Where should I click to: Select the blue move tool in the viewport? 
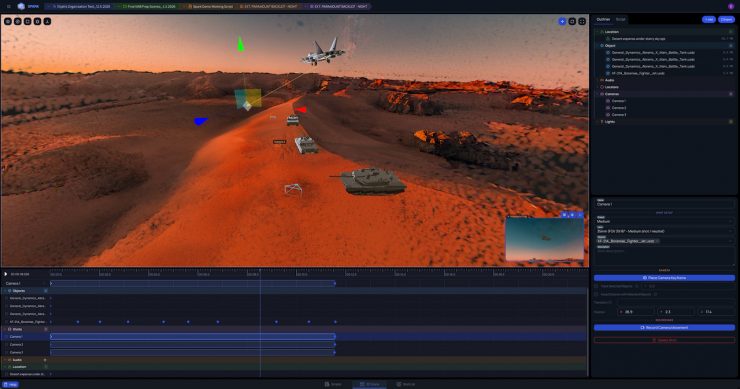(x=562, y=21)
